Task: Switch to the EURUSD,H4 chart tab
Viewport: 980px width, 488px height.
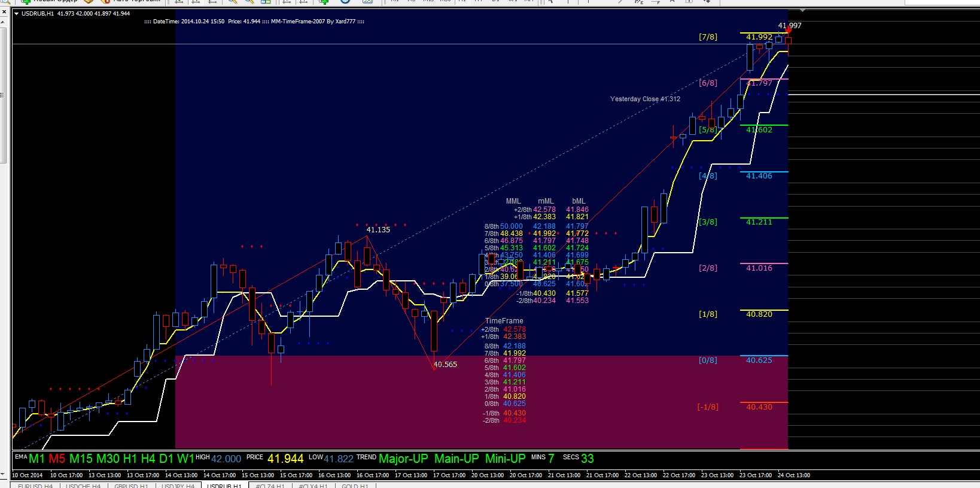Action: [35, 486]
